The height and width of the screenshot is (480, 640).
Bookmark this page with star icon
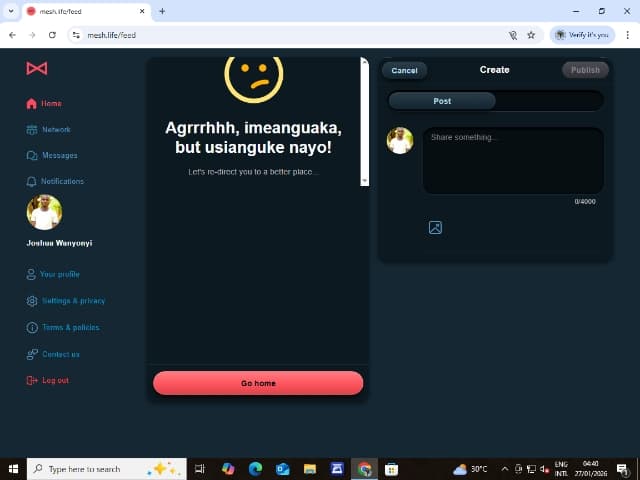point(531,35)
